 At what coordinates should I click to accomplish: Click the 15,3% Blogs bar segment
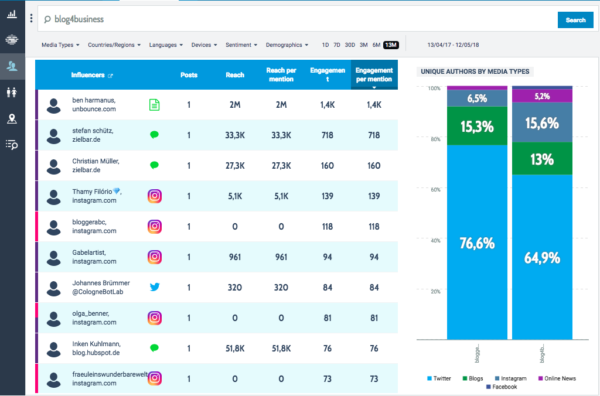477,126
